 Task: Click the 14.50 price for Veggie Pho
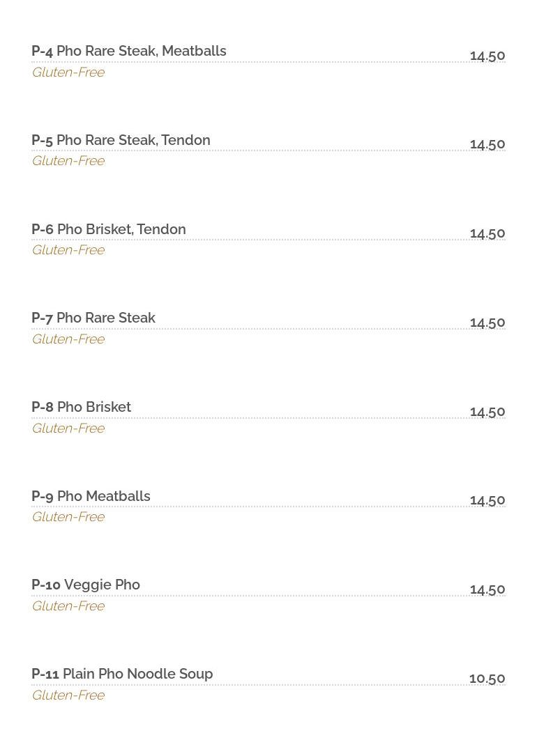click(x=487, y=589)
